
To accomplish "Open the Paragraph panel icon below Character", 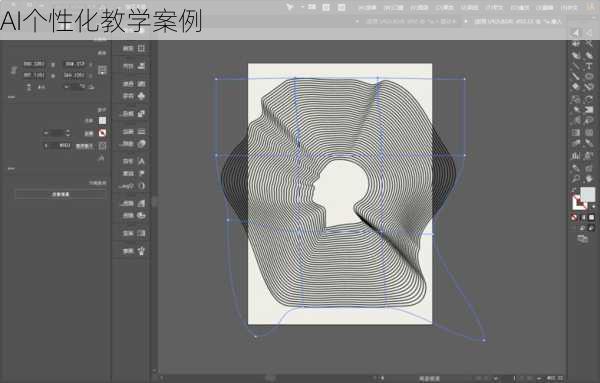I will (x=141, y=173).
